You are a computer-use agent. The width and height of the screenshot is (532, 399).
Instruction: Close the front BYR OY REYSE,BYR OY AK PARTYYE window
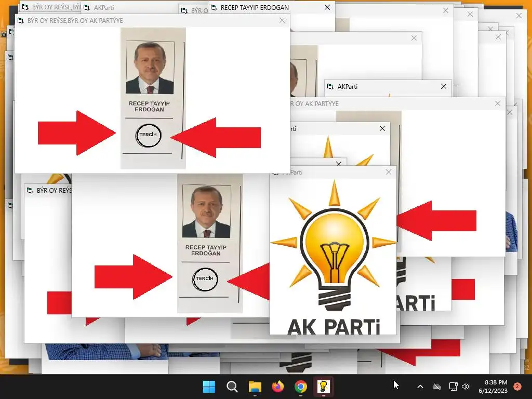click(282, 20)
